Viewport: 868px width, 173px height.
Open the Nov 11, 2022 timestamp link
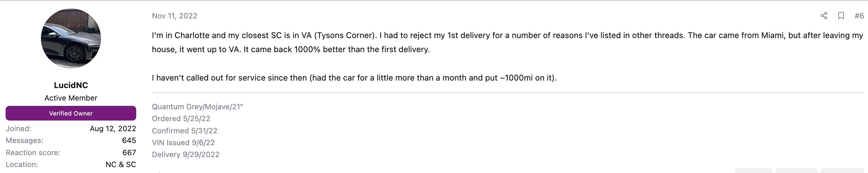tap(174, 16)
